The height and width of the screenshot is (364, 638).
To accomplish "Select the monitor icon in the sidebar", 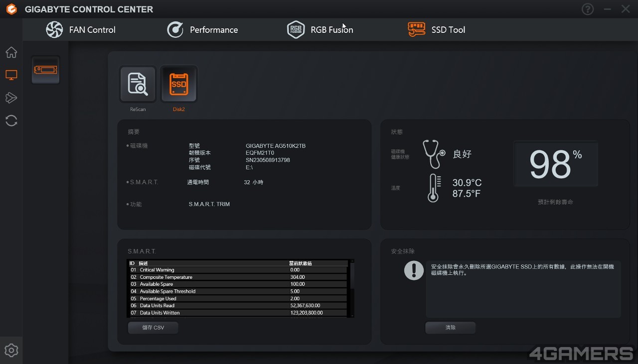I will click(11, 75).
